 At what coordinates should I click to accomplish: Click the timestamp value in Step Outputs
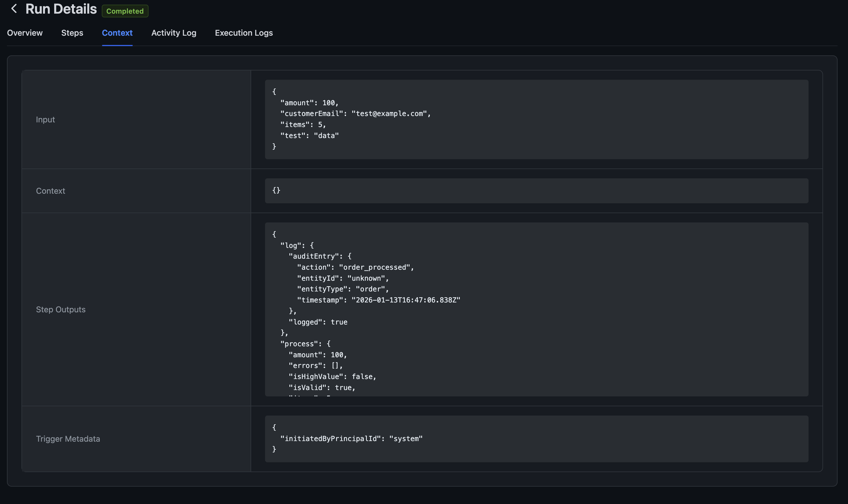click(x=405, y=300)
